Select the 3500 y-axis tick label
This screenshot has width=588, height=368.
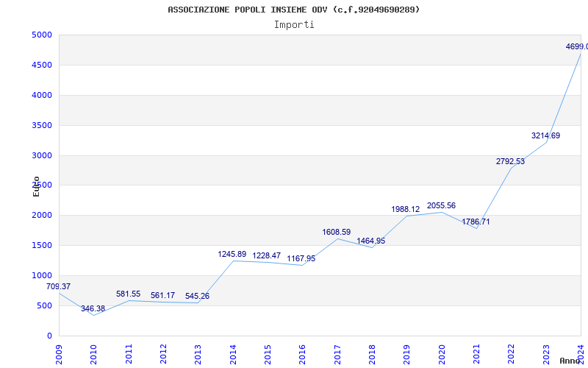[x=42, y=125]
